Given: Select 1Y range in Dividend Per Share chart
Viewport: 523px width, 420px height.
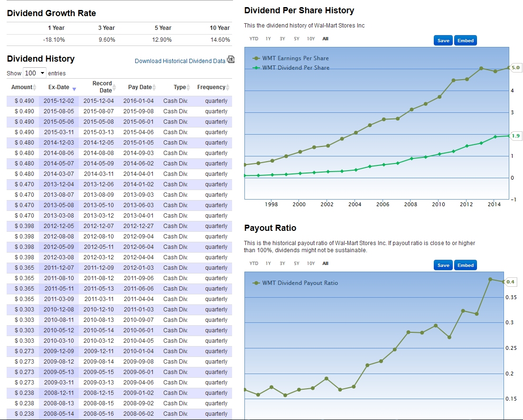Looking at the screenshot, I should 268,39.
